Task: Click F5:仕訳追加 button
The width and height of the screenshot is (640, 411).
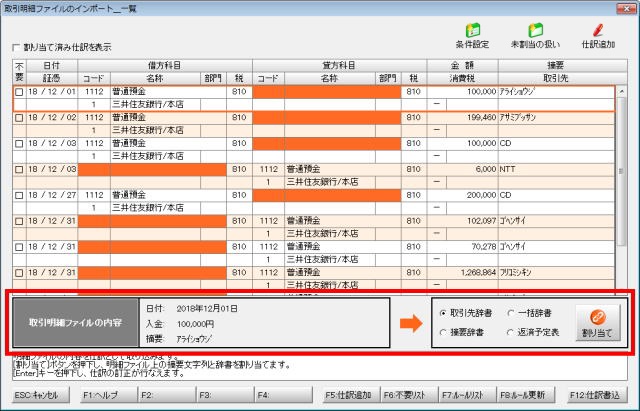Action: [351, 395]
